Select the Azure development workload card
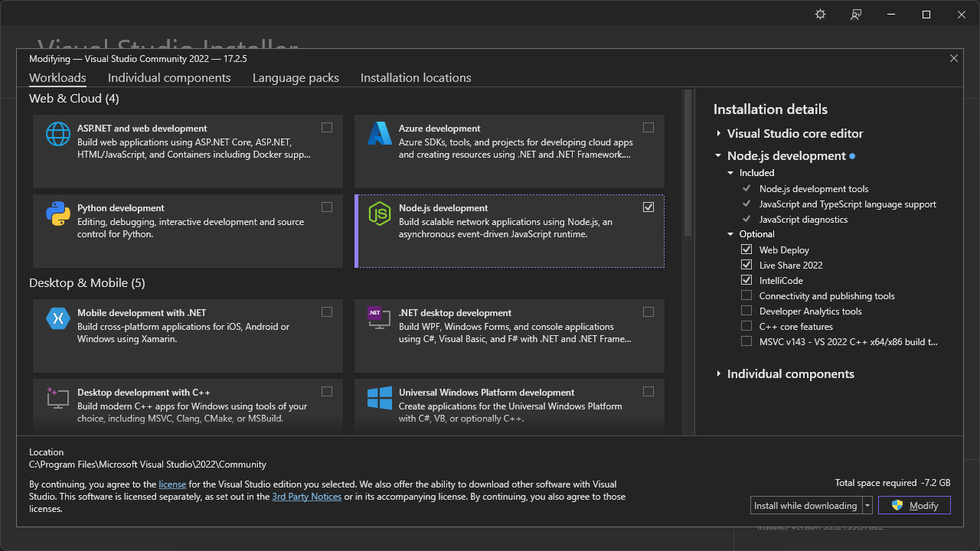The height and width of the screenshot is (551, 980). (509, 152)
